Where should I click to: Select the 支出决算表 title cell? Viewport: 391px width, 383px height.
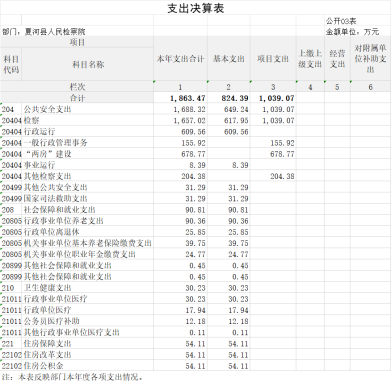coord(195,9)
